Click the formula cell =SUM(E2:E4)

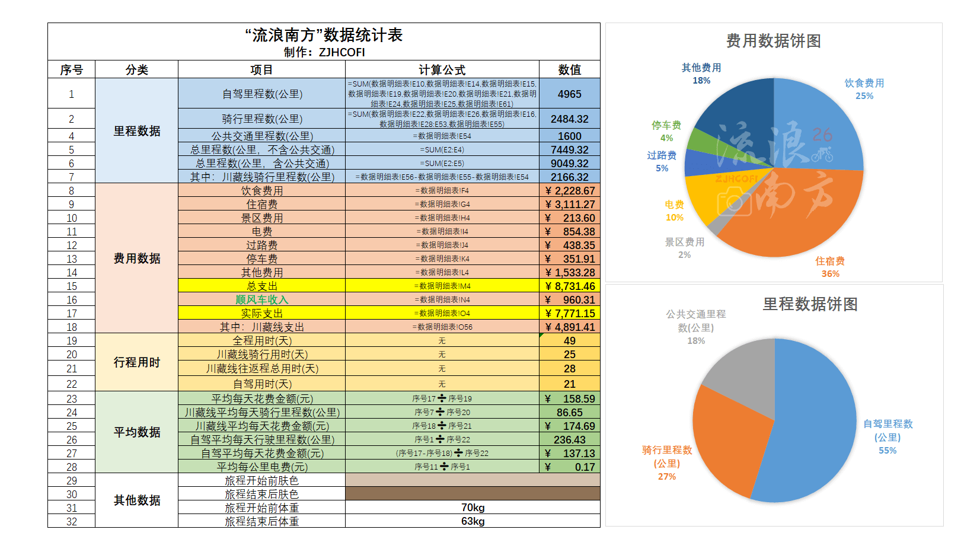click(442, 149)
